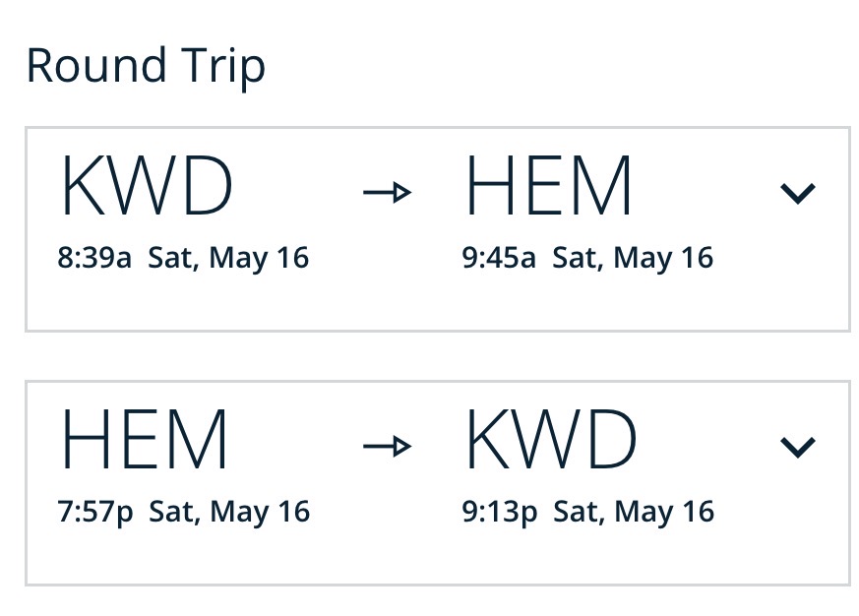
Task: Select the 9:13p arrival time
Action: pos(500,512)
